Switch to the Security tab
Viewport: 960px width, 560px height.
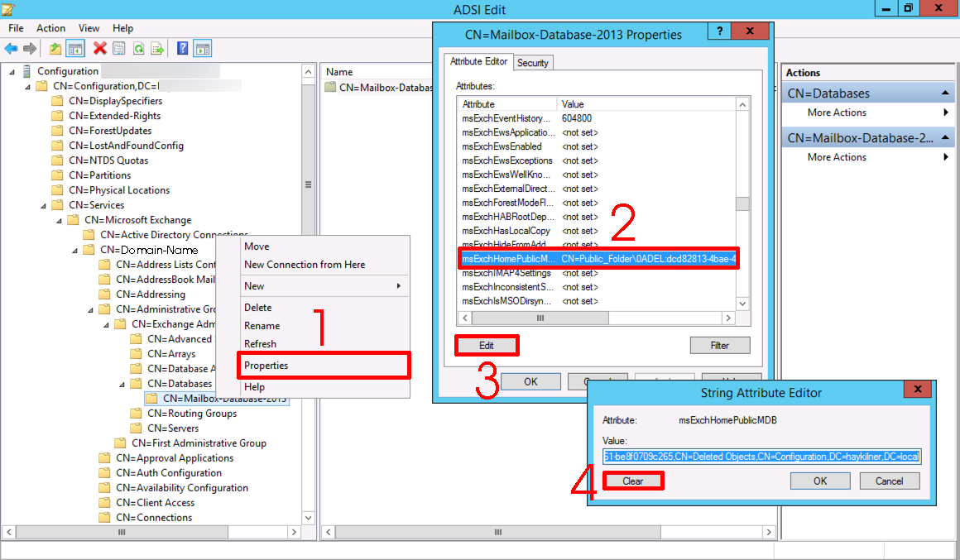533,62
